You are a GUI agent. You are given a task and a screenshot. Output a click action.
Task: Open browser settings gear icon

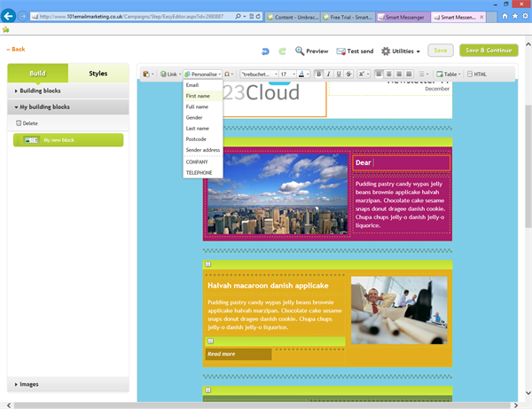pyautogui.click(x=525, y=16)
